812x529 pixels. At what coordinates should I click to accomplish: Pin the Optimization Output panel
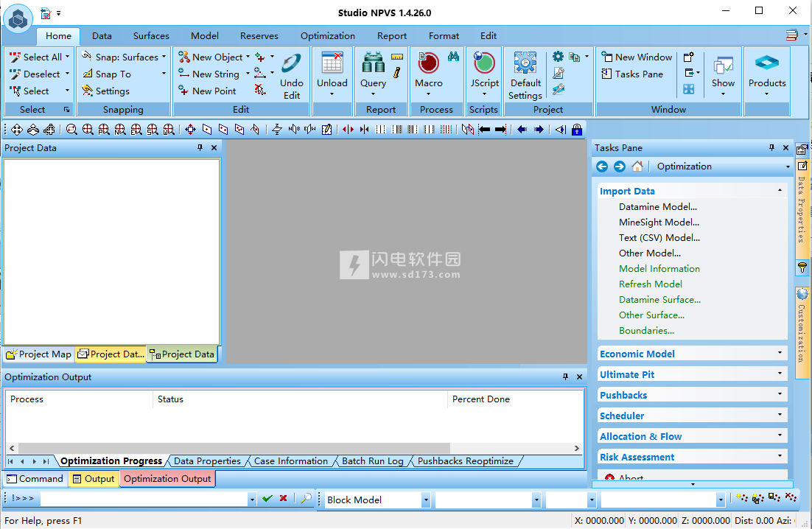[x=565, y=376]
